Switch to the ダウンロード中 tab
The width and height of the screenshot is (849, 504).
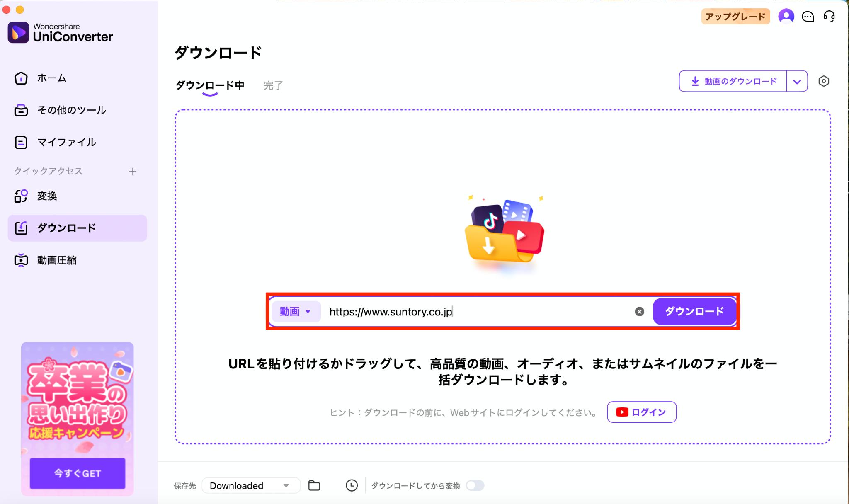210,85
